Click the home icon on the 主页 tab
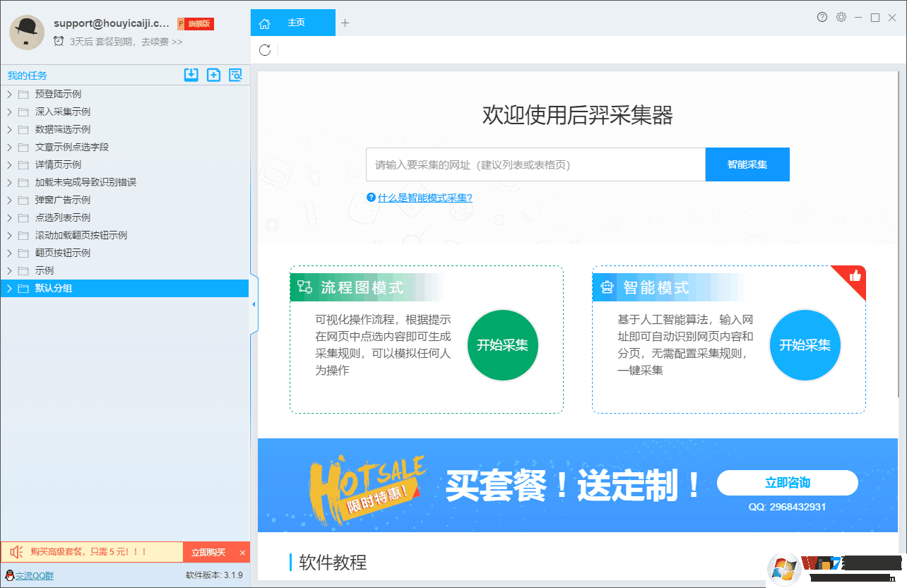Viewport: 907px width, 588px height. (x=265, y=23)
